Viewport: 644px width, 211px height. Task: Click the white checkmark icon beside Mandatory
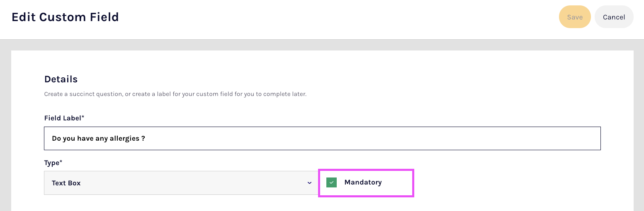coord(331,182)
